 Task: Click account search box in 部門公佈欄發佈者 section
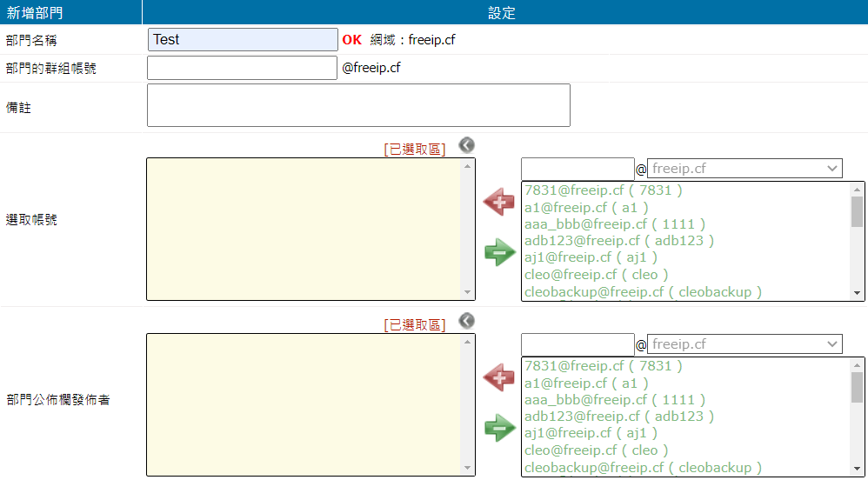(x=578, y=344)
